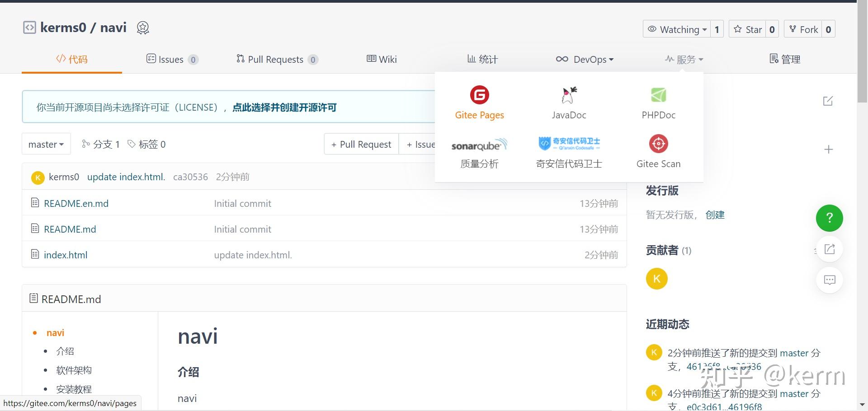Click contributor avatar K under 贡献者
The image size is (868, 411).
tap(656, 279)
